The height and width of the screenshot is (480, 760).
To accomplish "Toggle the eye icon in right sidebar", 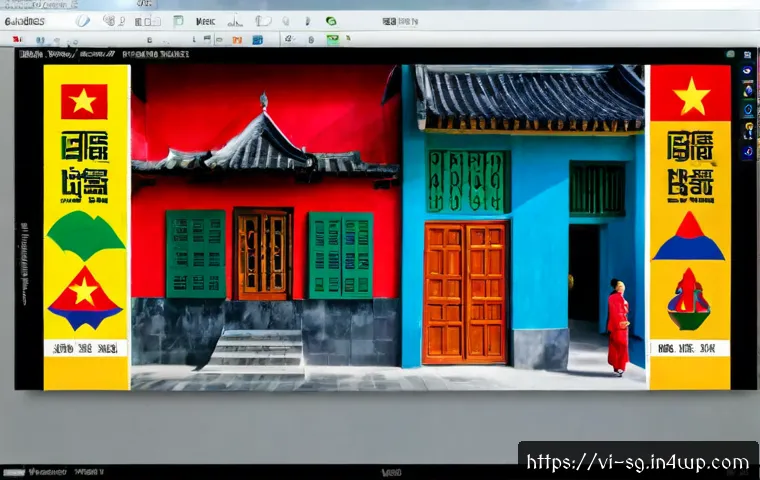I will pyautogui.click(x=748, y=71).
